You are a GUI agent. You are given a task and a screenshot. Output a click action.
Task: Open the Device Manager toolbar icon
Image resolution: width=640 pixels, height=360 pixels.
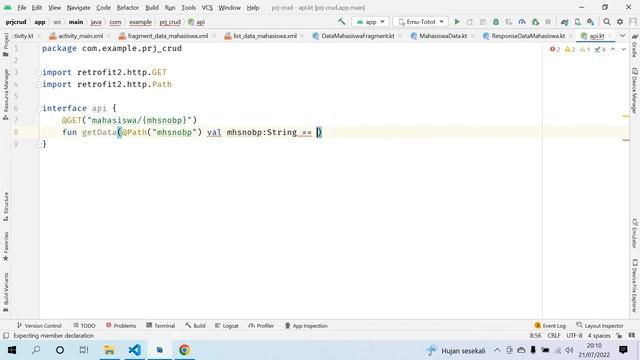578,22
